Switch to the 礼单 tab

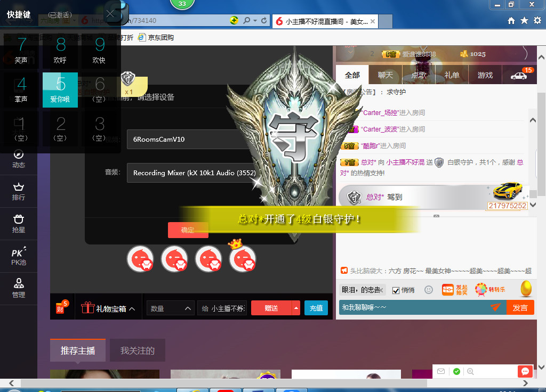click(452, 75)
